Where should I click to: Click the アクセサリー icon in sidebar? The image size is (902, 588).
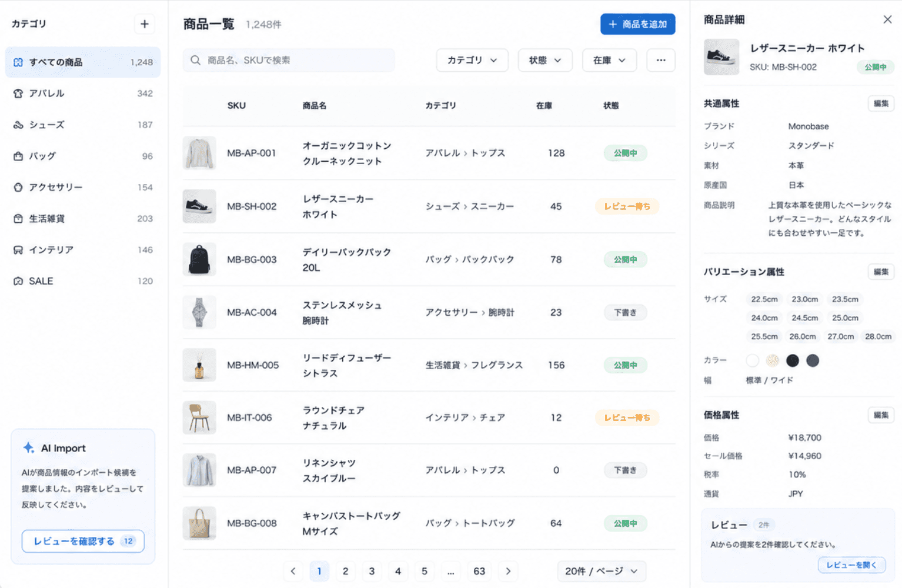click(x=18, y=187)
